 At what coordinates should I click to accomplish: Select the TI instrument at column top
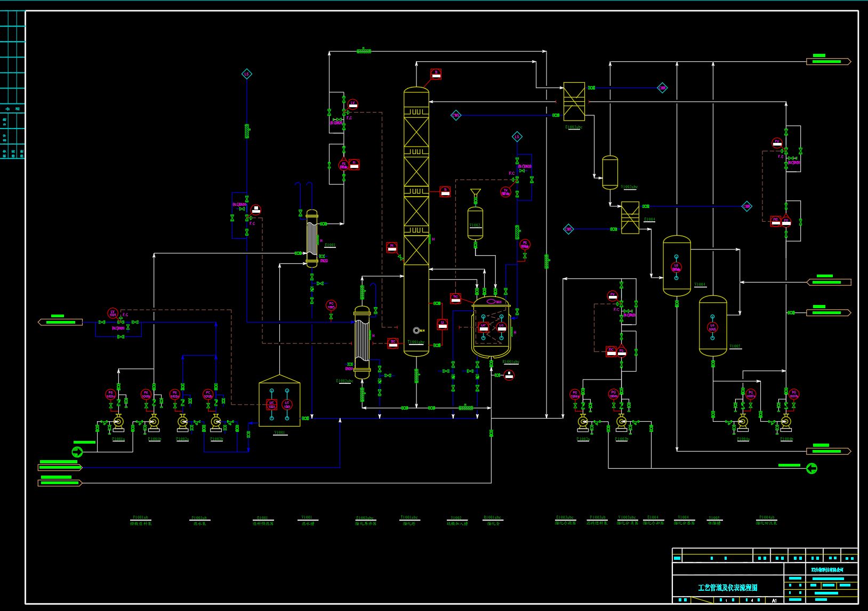436,74
